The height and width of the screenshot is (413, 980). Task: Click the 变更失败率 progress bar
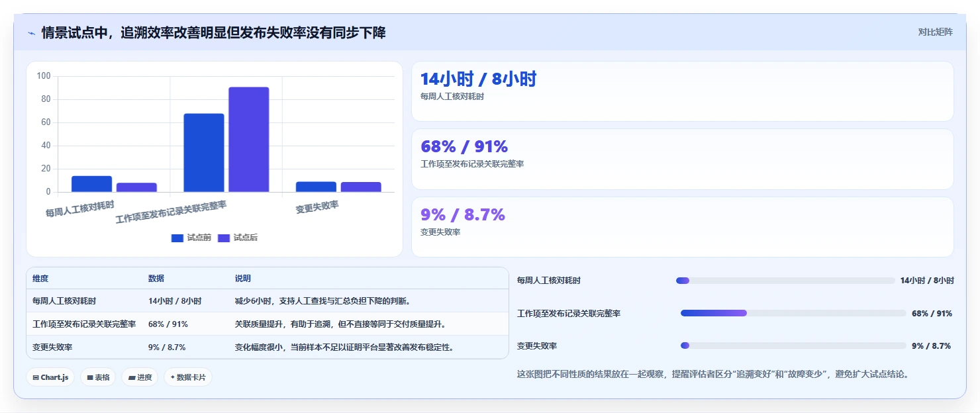point(793,345)
